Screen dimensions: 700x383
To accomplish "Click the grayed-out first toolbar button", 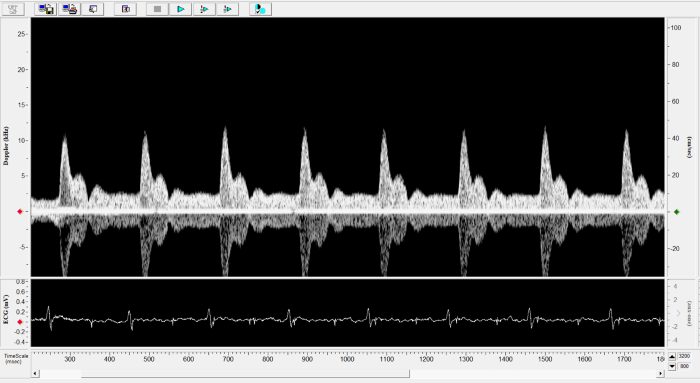I will (13, 9).
